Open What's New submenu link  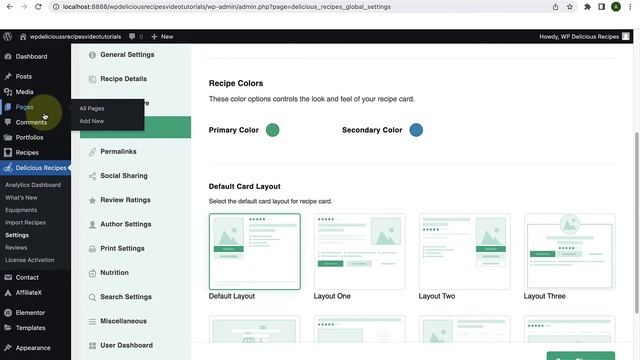(21, 198)
